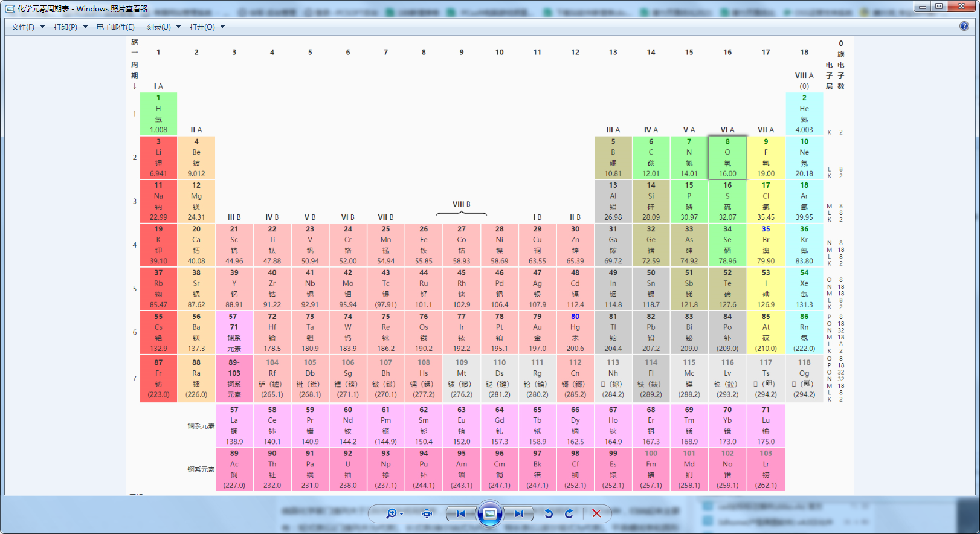The height and width of the screenshot is (534, 980).
Task: Expand the 文件(F) menu dropdown
Action: click(28, 27)
